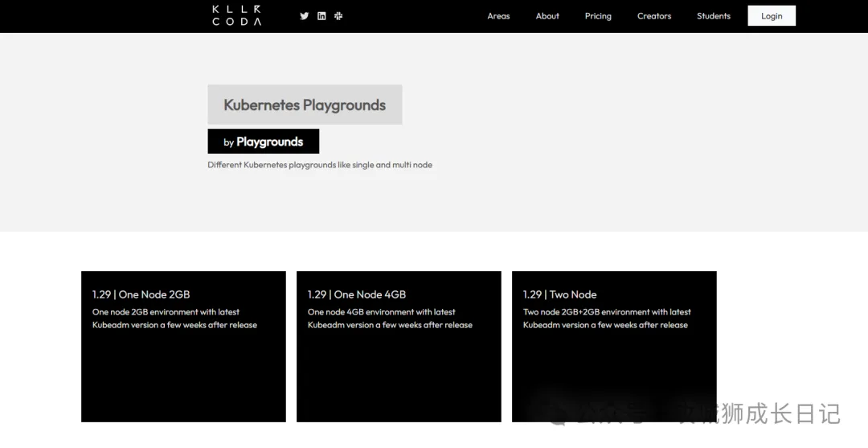Image resolution: width=868 pixels, height=448 pixels.
Task: Open the Creators nav link
Action: pyautogui.click(x=653, y=16)
